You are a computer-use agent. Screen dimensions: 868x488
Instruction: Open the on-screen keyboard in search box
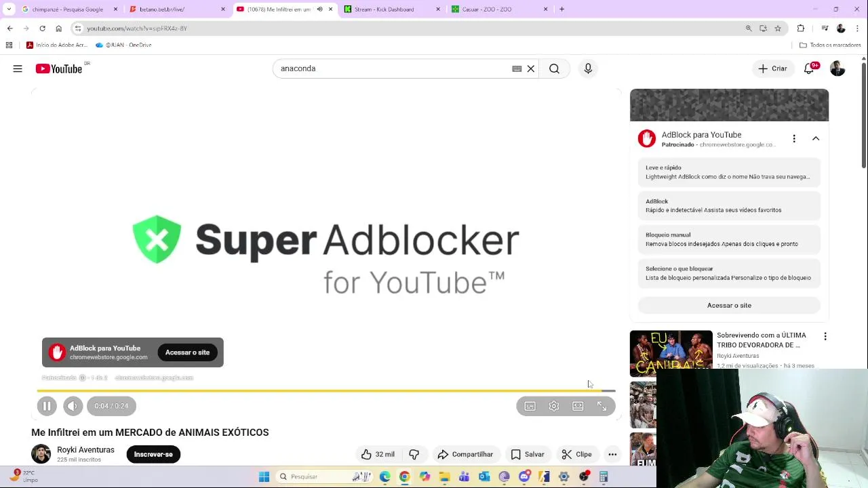point(517,68)
